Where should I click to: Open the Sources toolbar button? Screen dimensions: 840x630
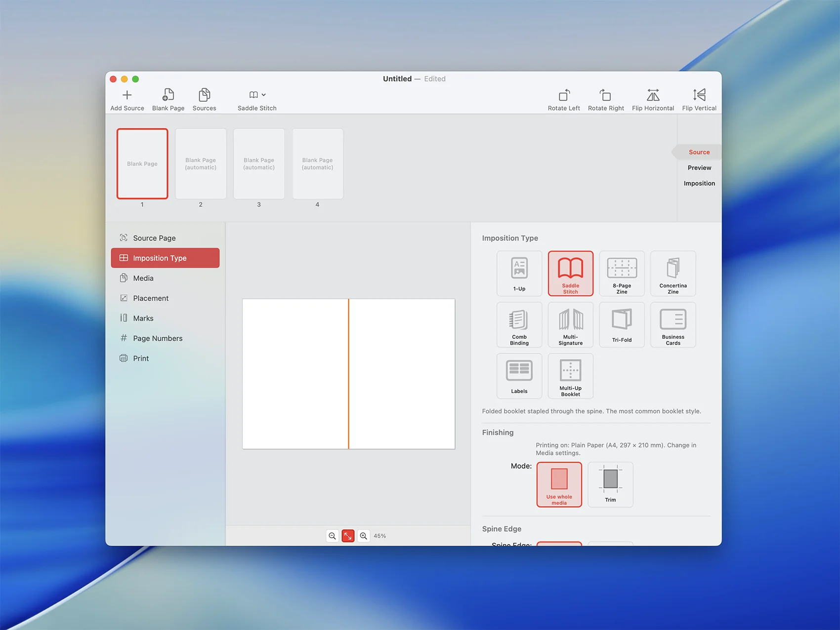(x=204, y=95)
